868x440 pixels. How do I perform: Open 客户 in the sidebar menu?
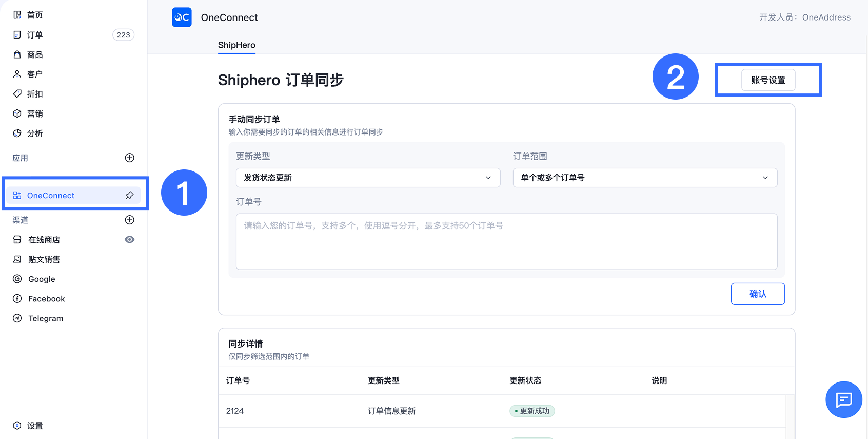click(35, 74)
